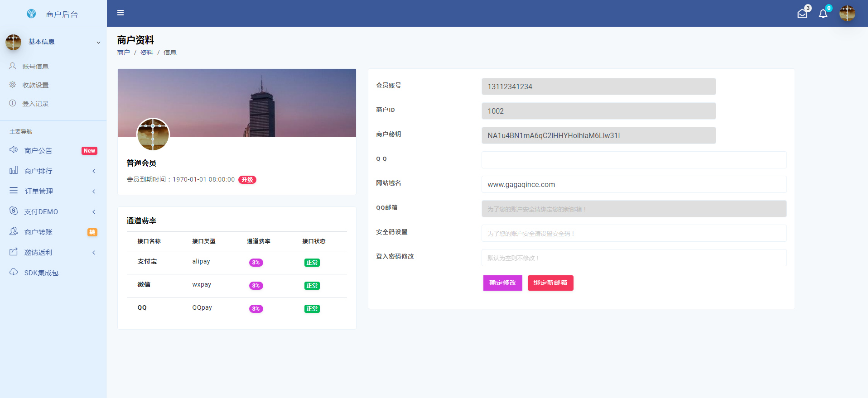This screenshot has width=868, height=398.
Task: Click the 商户后台 logo icon
Action: point(31,14)
